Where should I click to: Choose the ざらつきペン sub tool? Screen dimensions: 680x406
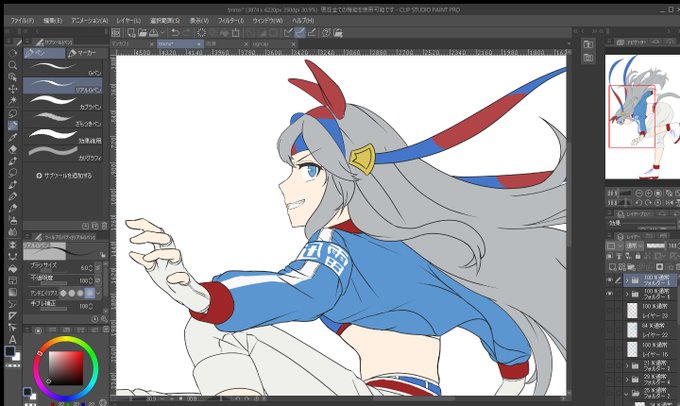click(63, 119)
